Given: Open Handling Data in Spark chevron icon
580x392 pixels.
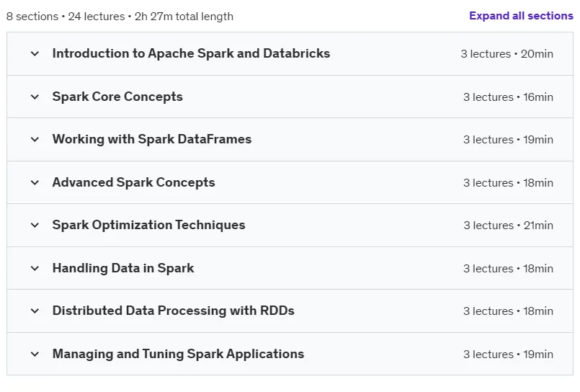Looking at the screenshot, I should pyautogui.click(x=35, y=269).
